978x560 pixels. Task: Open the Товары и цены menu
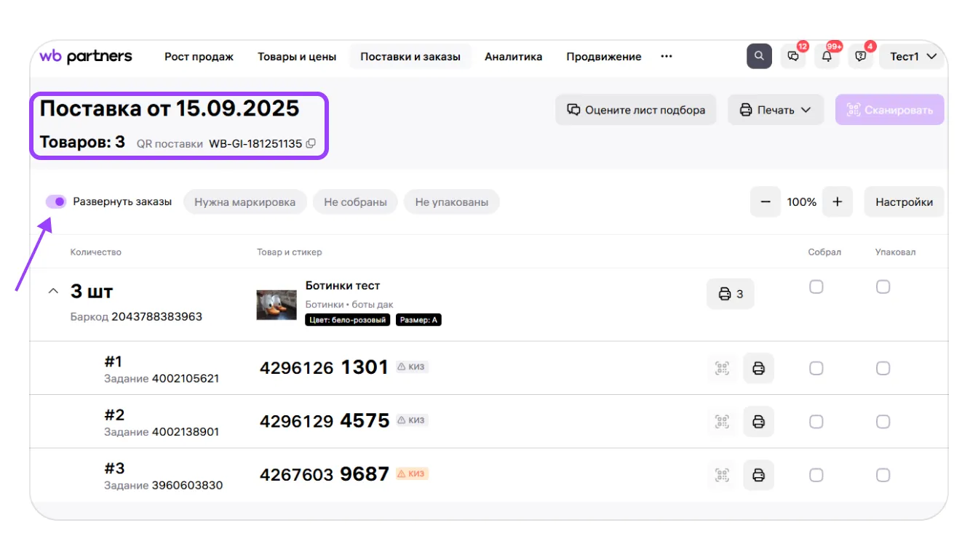point(297,57)
